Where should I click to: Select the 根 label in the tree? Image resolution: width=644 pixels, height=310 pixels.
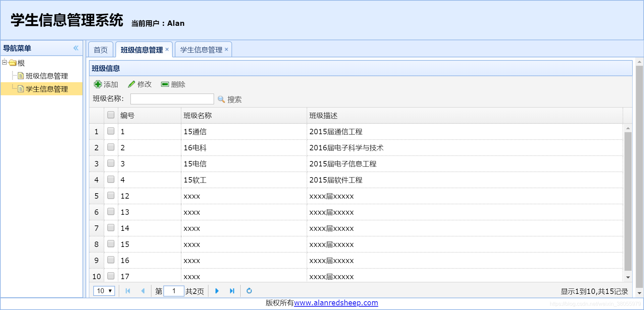click(x=21, y=63)
